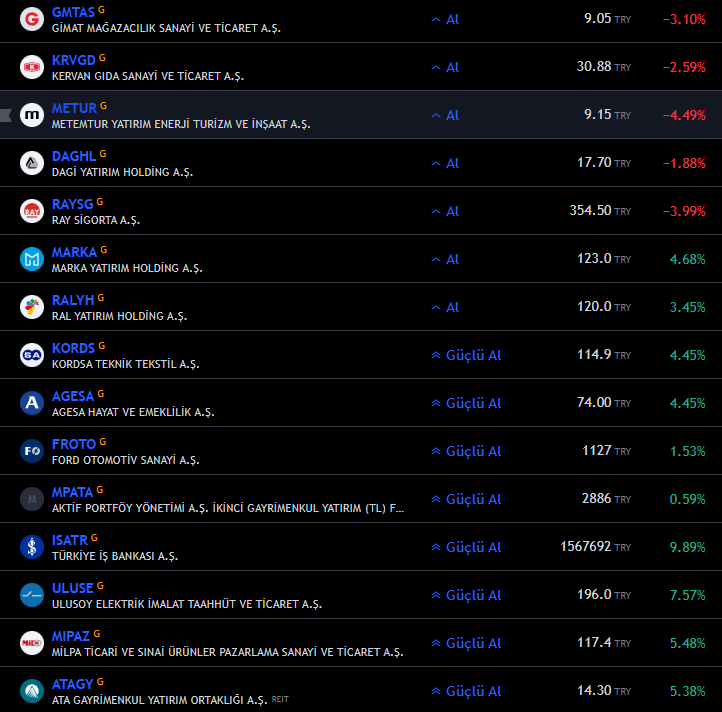Click 'AGESA HAYAT VE EMEKLİLİK A.Ş.' name
The height and width of the screenshot is (712, 722).
[133, 412]
